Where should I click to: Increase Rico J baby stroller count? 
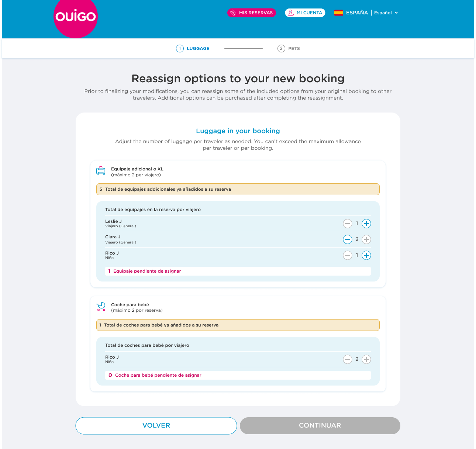366,359
